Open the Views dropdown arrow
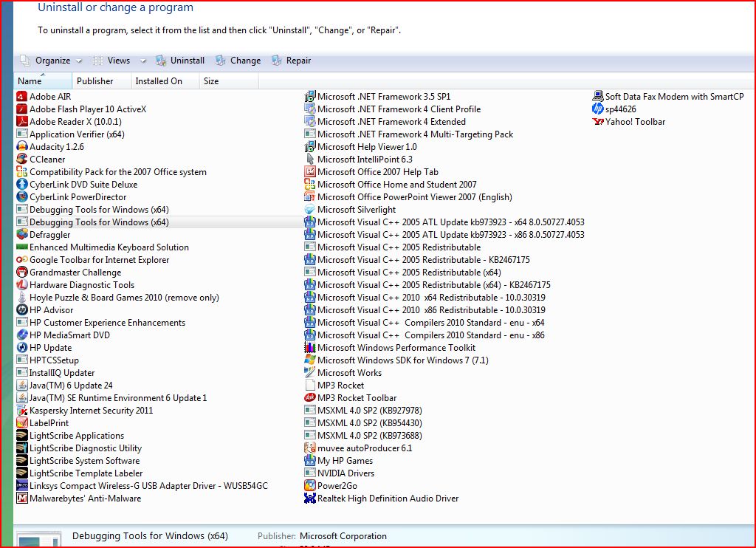This screenshot has height=548, width=756. point(142,61)
